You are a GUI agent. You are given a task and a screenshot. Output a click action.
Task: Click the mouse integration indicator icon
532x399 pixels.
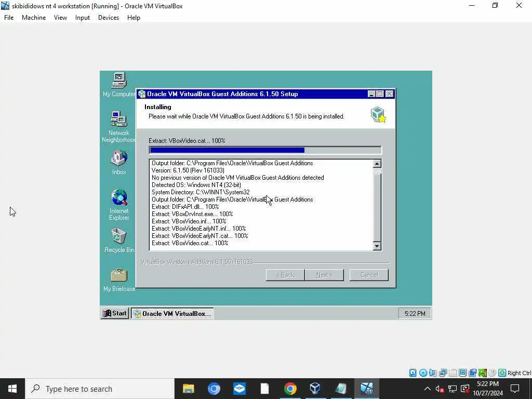pos(493,373)
